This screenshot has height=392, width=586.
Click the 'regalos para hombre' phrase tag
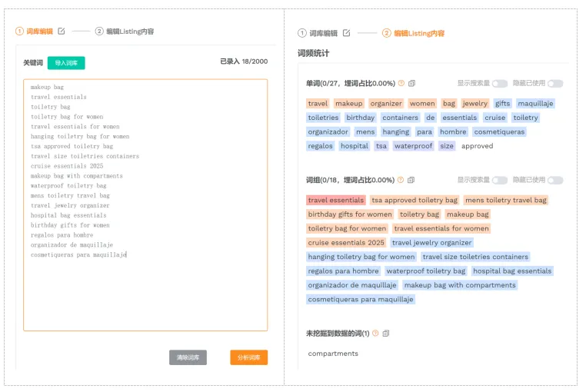pos(344,271)
